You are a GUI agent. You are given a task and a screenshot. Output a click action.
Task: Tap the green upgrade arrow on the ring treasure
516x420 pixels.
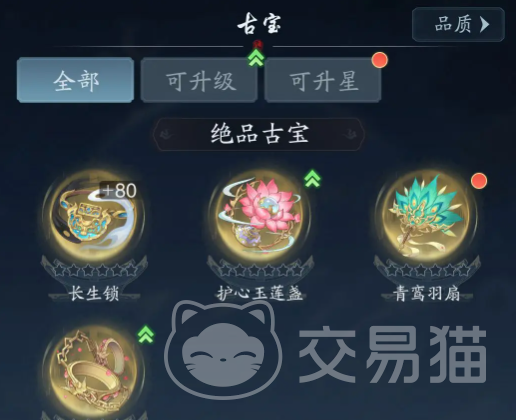pyautogui.click(x=146, y=334)
